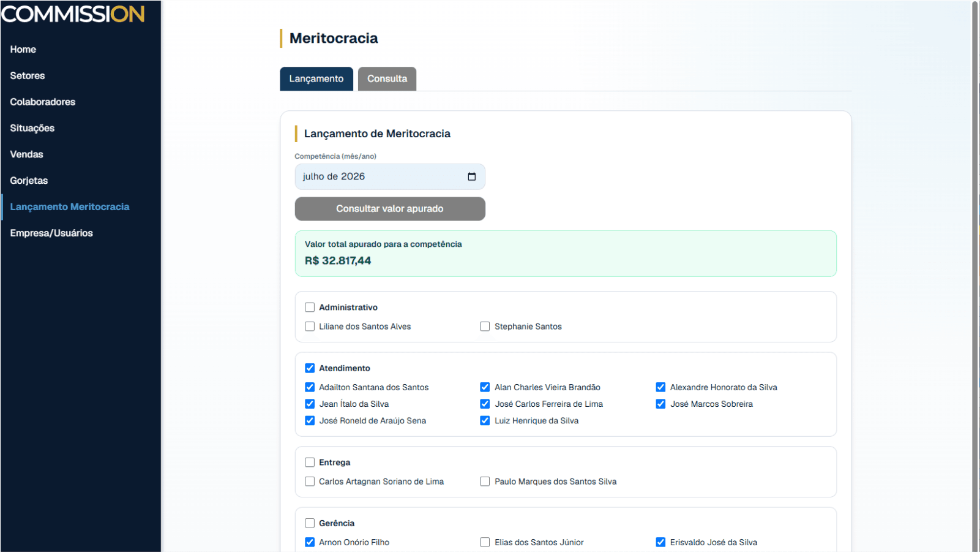980x552 pixels.
Task: Uncheck Arnon Onório Filho
Action: coord(310,542)
